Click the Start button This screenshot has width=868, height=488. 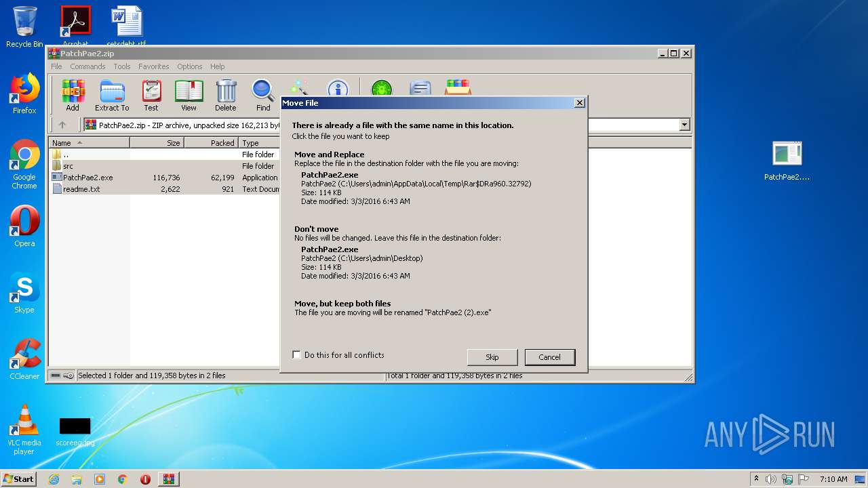pyautogui.click(x=19, y=479)
